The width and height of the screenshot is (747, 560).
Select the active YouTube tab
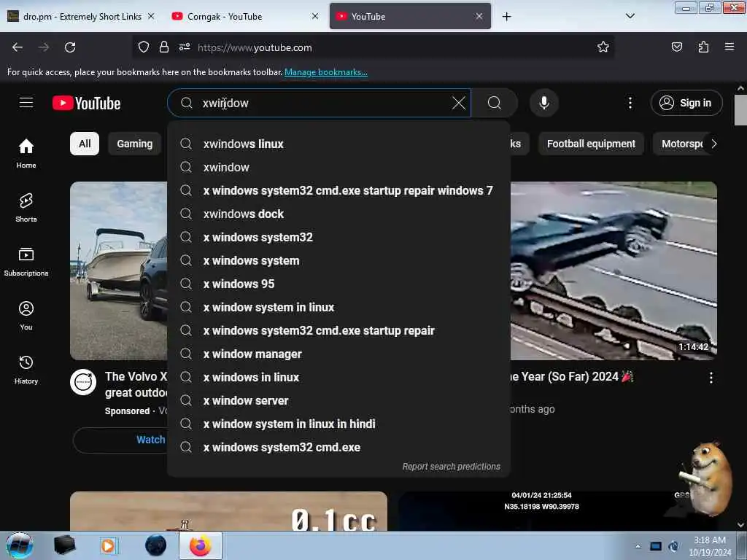410,17
